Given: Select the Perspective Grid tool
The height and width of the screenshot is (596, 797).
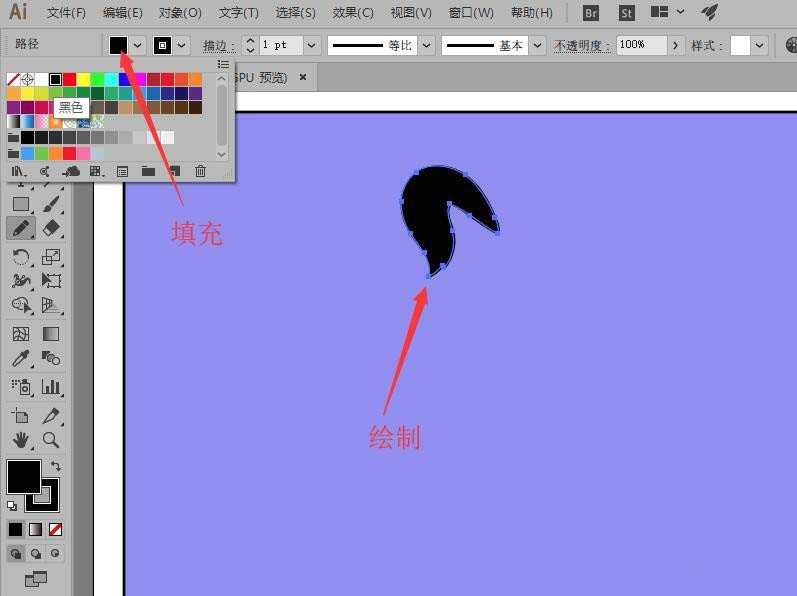Looking at the screenshot, I should pyautogui.click(x=51, y=304).
